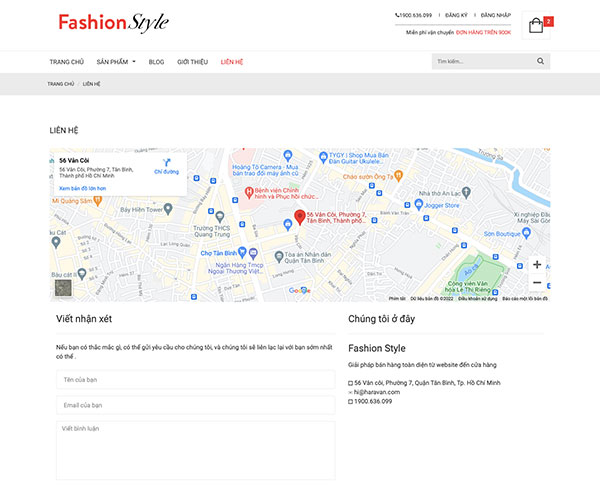The width and height of the screenshot is (600, 486).
Task: Click the Email của bạn input field
Action: (x=196, y=405)
